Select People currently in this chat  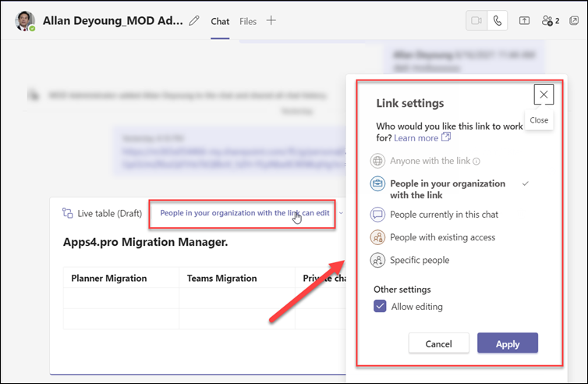[x=444, y=214]
